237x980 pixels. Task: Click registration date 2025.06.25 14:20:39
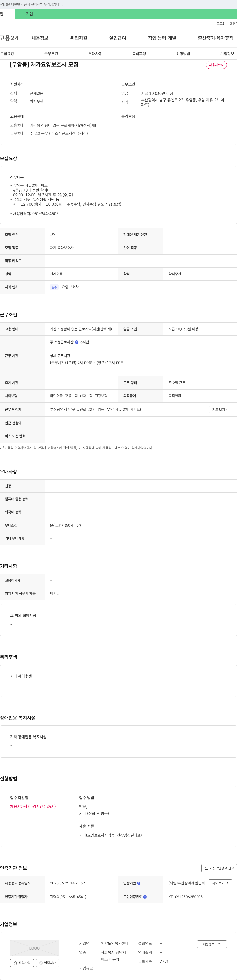[67, 883]
